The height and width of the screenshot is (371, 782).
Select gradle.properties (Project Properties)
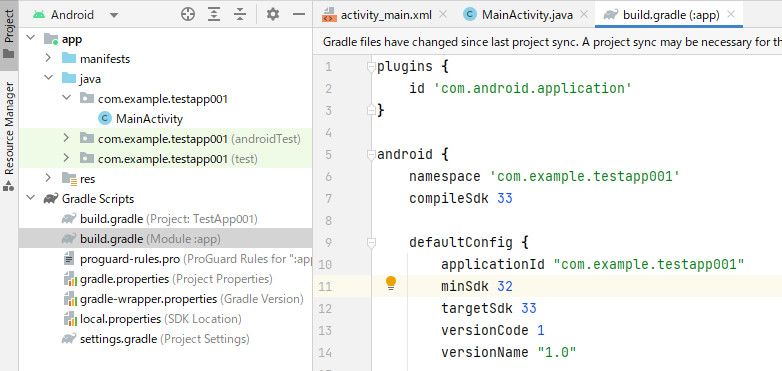[x=176, y=279]
